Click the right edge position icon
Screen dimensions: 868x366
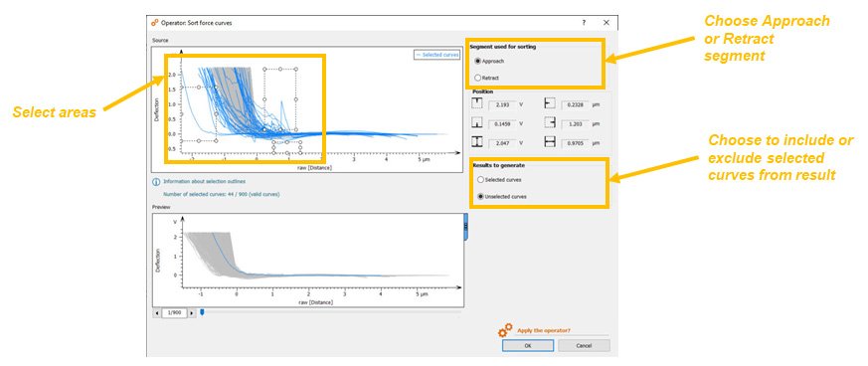tap(550, 123)
